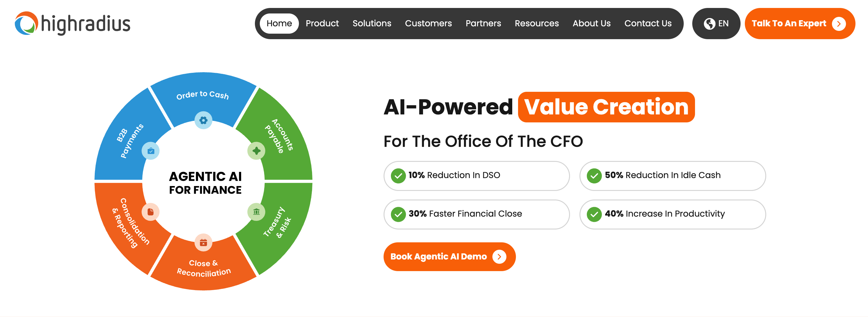Click the Consolidation & Reporting document icon
868x317 pixels.
151,212
